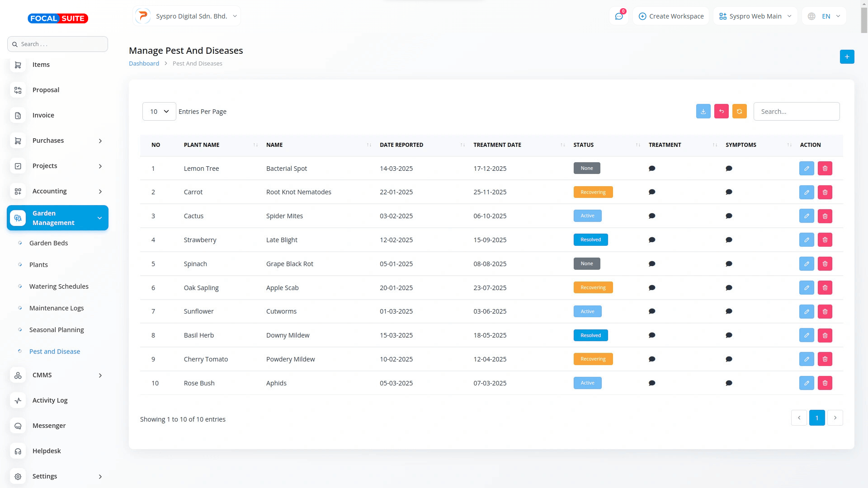
Task: Click Dashboard breadcrumb link
Action: tap(144, 63)
